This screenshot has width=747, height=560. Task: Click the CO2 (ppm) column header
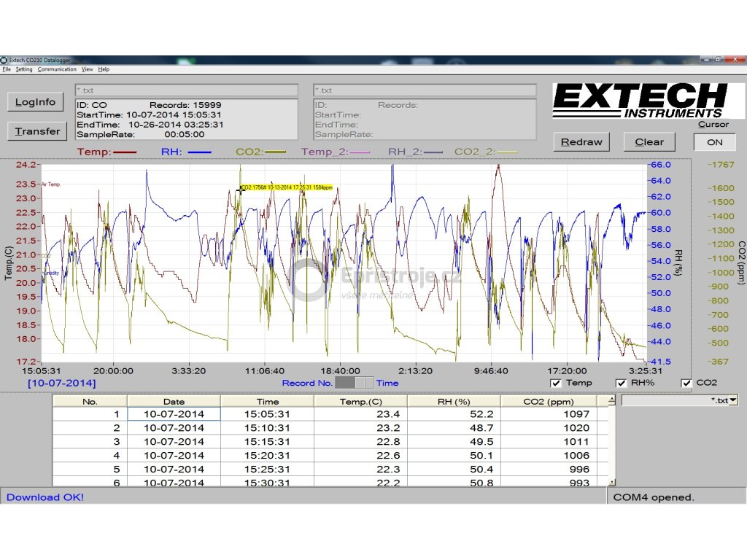[549, 402]
